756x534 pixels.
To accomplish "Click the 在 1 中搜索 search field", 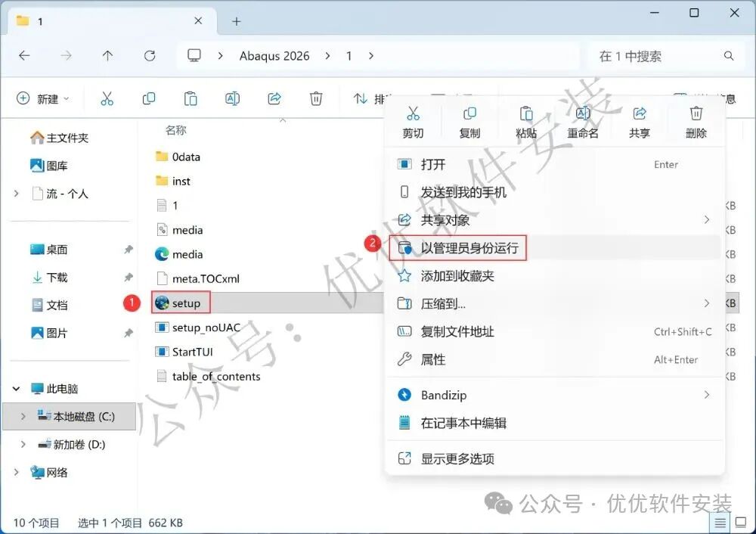I will pyautogui.click(x=665, y=56).
